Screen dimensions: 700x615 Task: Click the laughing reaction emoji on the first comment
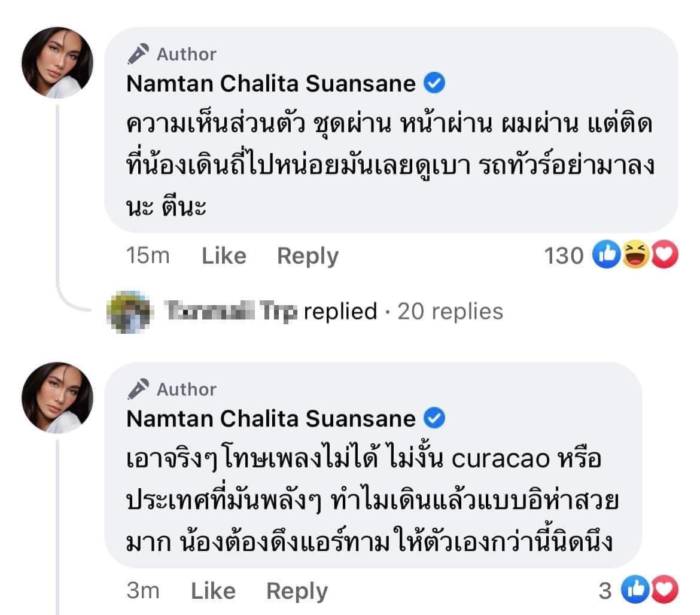(635, 256)
